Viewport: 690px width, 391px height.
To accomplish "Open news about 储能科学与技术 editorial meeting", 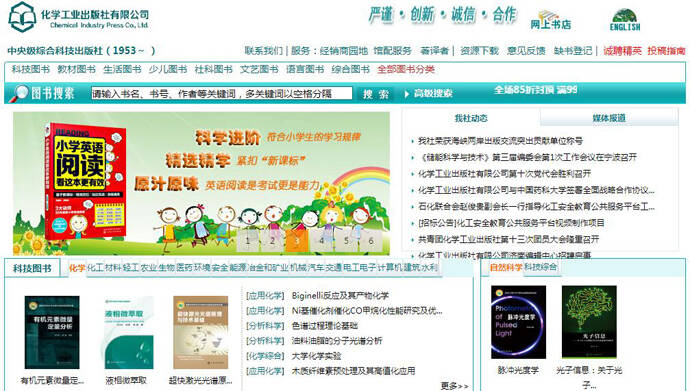I will pyautogui.click(x=527, y=157).
